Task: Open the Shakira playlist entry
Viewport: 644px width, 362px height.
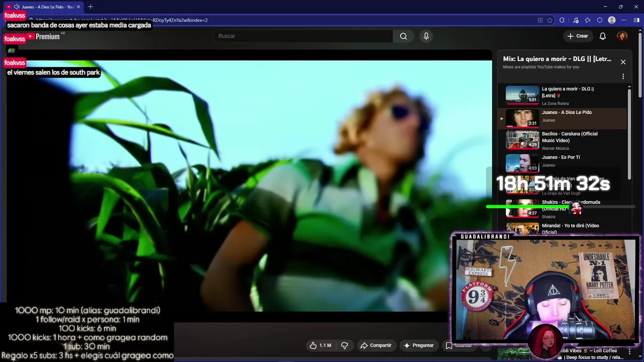Action: pyautogui.click(x=562, y=208)
